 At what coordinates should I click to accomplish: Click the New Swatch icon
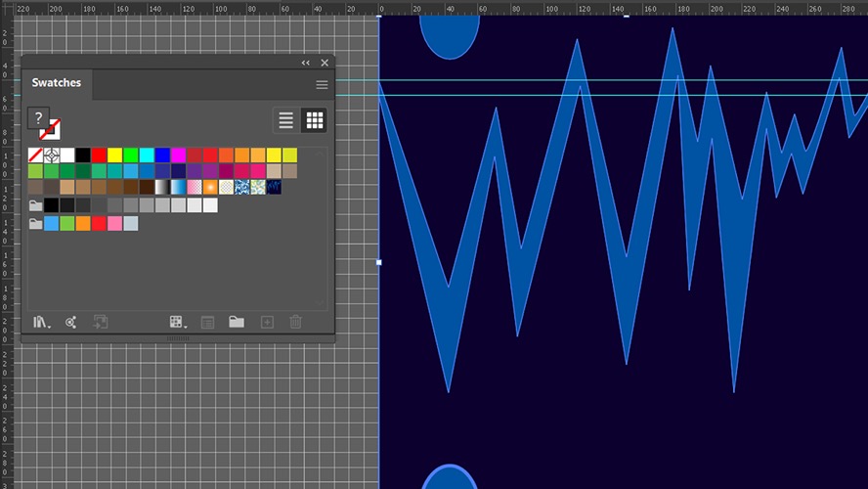point(267,322)
